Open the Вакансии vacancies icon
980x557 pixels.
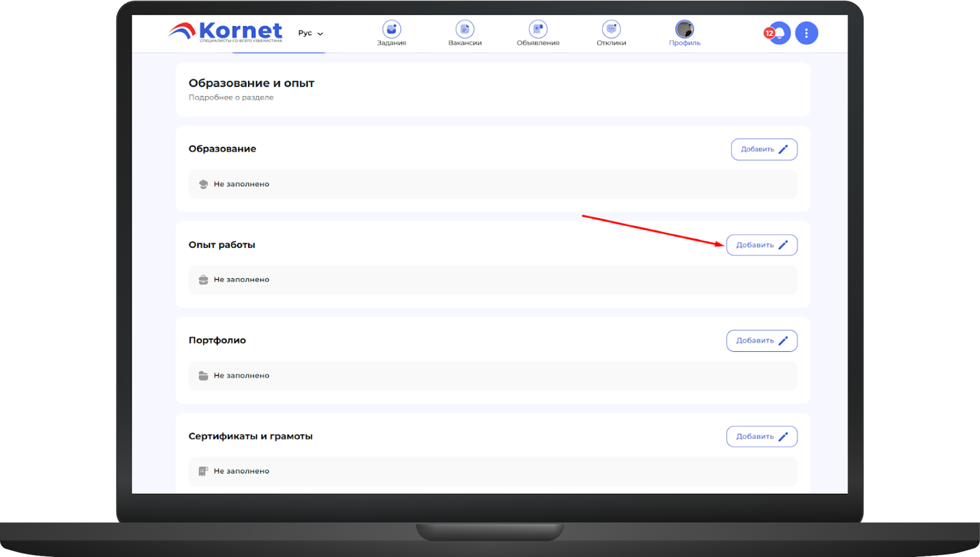[x=465, y=29]
